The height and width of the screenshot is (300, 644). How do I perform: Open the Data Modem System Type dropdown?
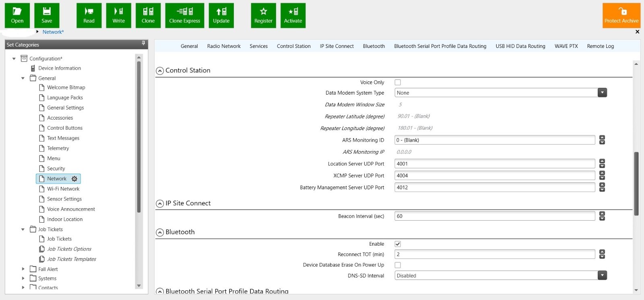pyautogui.click(x=602, y=93)
